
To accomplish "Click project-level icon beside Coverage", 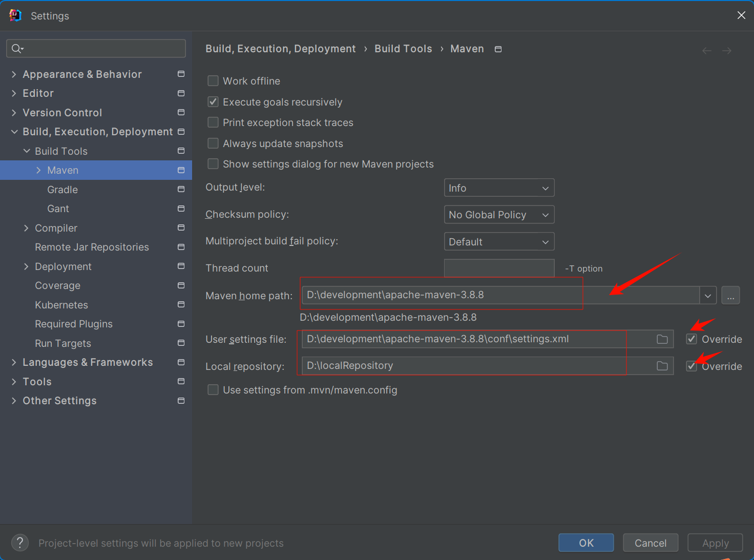I will click(181, 285).
